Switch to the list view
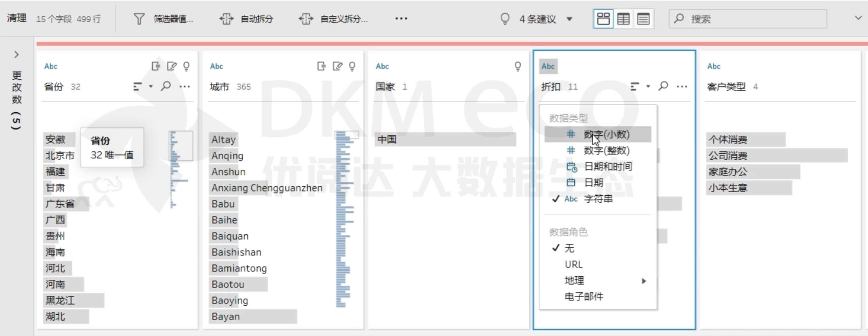Image resolution: width=868 pixels, height=336 pixels. pyautogui.click(x=643, y=19)
